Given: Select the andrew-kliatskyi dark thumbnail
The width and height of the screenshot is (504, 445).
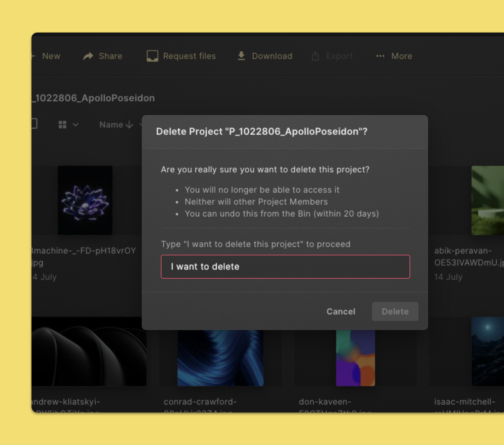Looking at the screenshot, I should point(89,351).
